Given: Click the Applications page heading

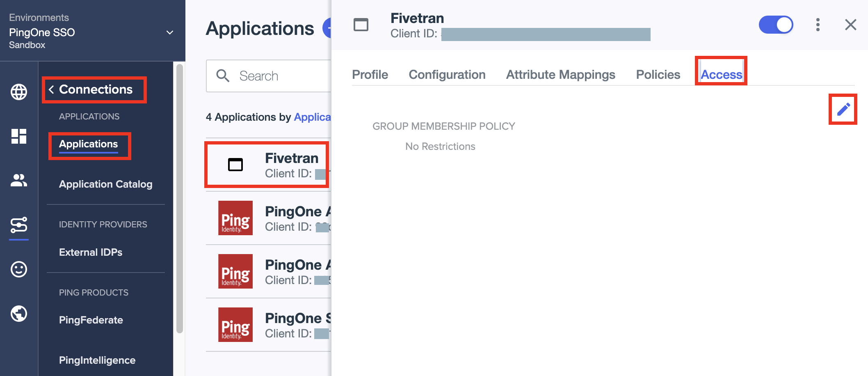Looking at the screenshot, I should coord(260,28).
